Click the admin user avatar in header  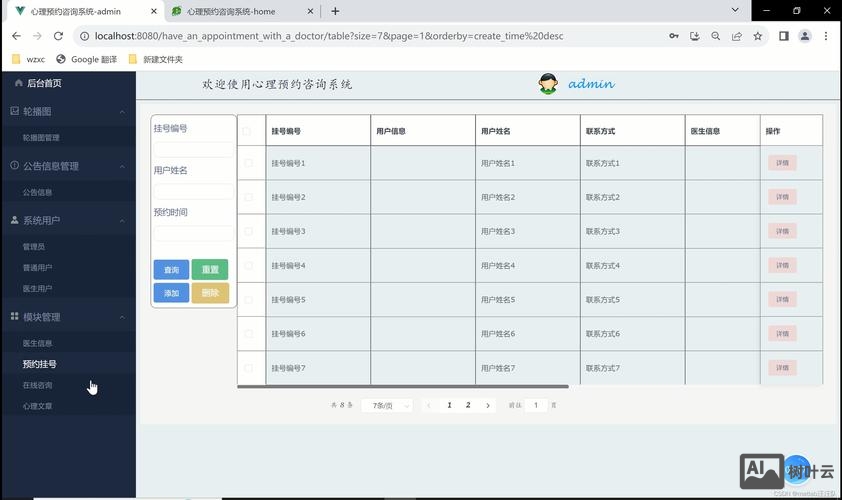(548, 84)
